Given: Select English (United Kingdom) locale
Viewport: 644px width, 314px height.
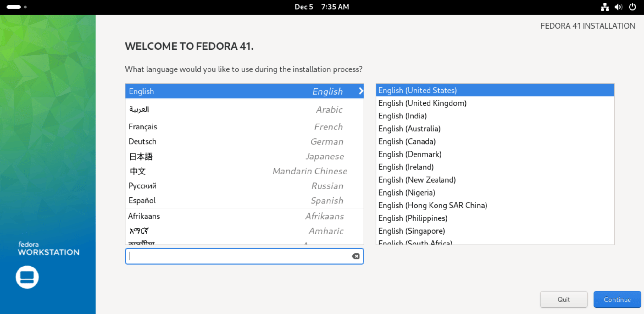Looking at the screenshot, I should click(x=422, y=103).
